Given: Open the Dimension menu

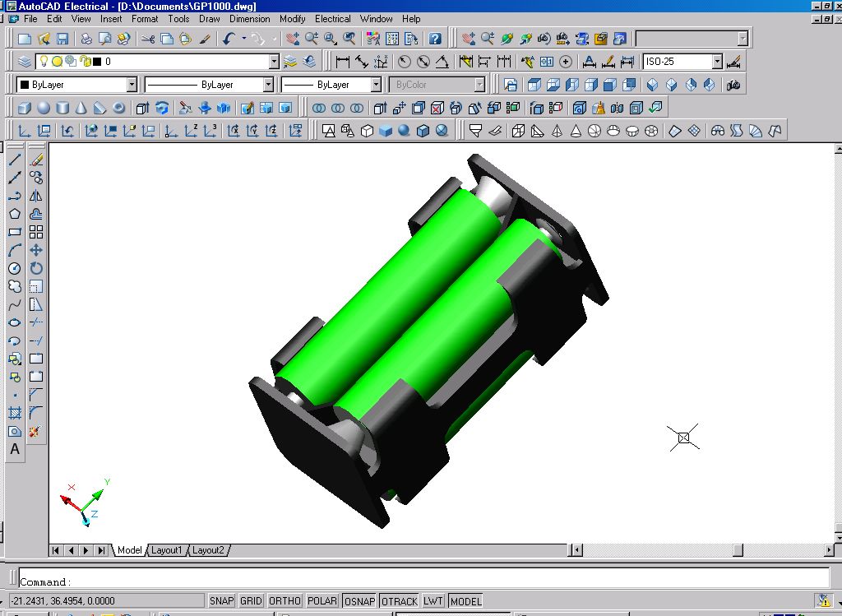Looking at the screenshot, I should 250,19.
